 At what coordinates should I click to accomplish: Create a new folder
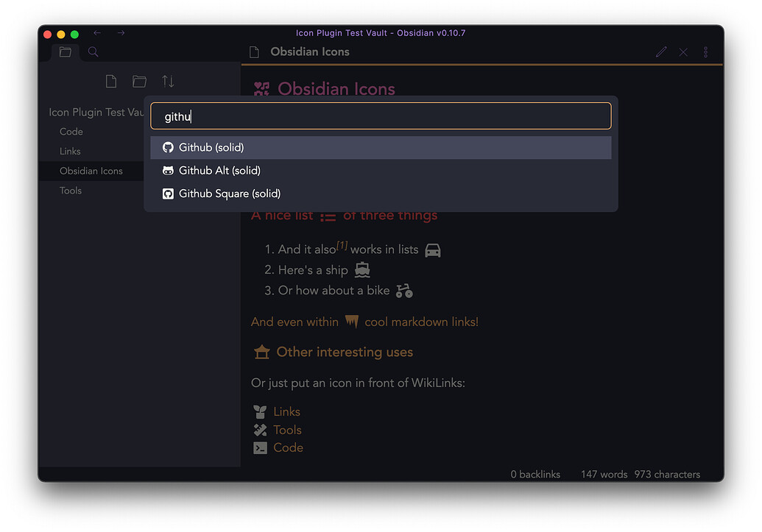tap(139, 81)
